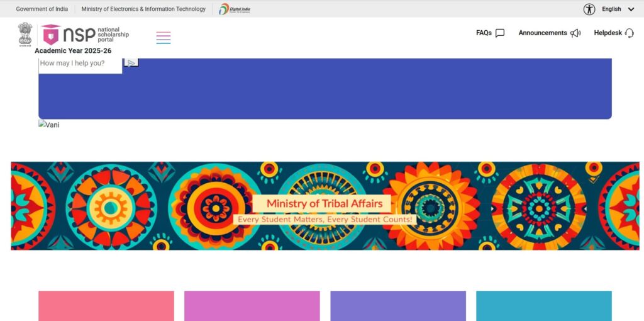644x321 pixels.
Task: Open the magenta card at the bottom
Action: (252, 306)
